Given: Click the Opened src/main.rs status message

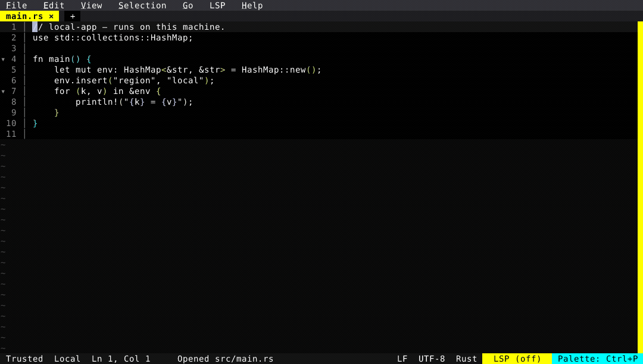Looking at the screenshot, I should coord(225,359).
